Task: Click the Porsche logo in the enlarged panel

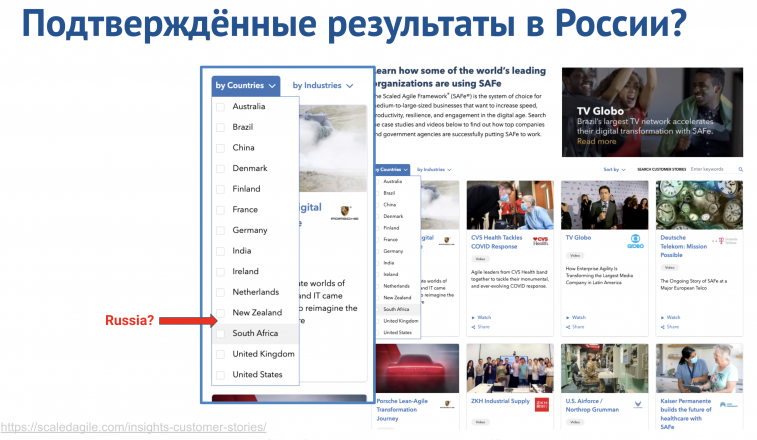Action: [345, 213]
